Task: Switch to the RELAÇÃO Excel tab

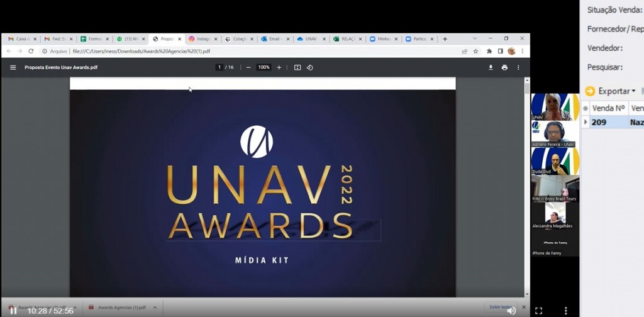Action: pos(347,39)
